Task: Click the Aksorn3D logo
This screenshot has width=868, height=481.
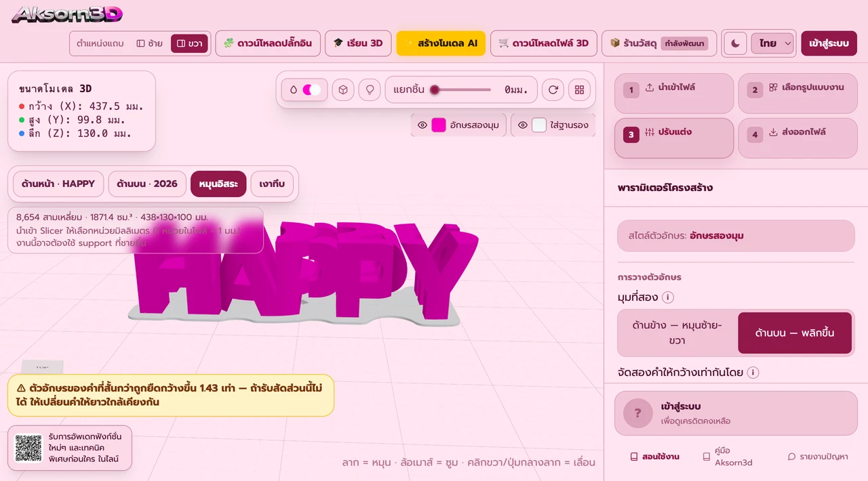Action: (x=67, y=14)
